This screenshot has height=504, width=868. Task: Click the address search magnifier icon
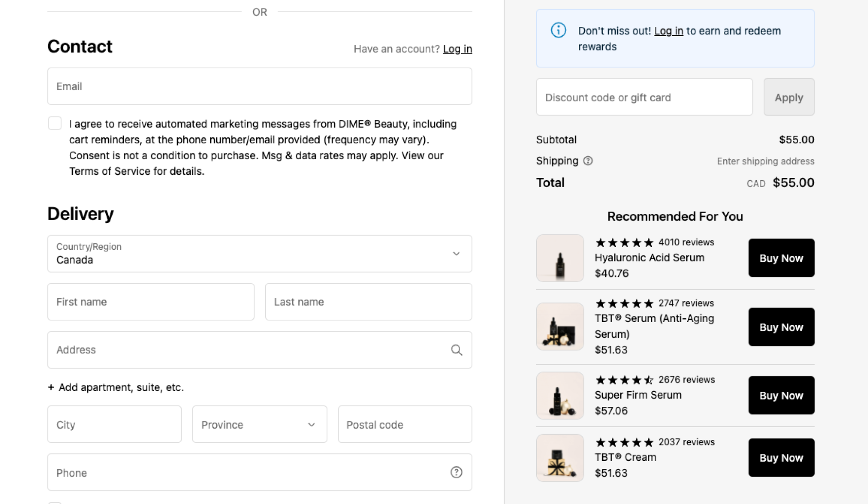click(x=456, y=350)
